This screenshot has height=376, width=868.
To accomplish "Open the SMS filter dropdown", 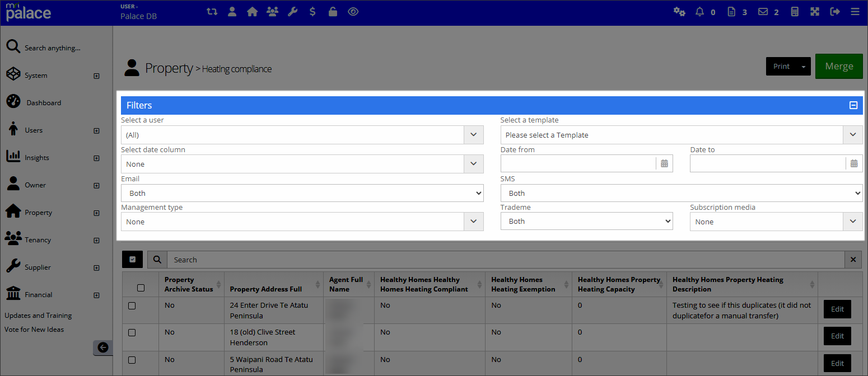I will pyautogui.click(x=682, y=193).
